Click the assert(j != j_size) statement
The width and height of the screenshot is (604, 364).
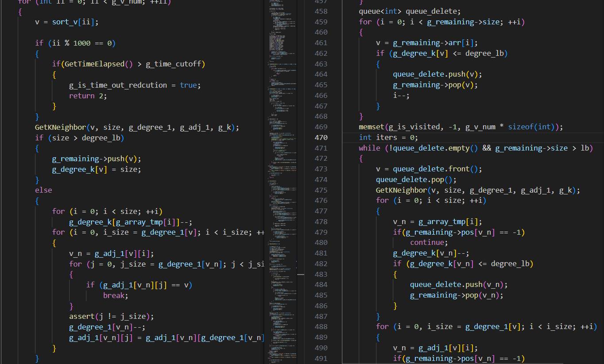(111, 317)
